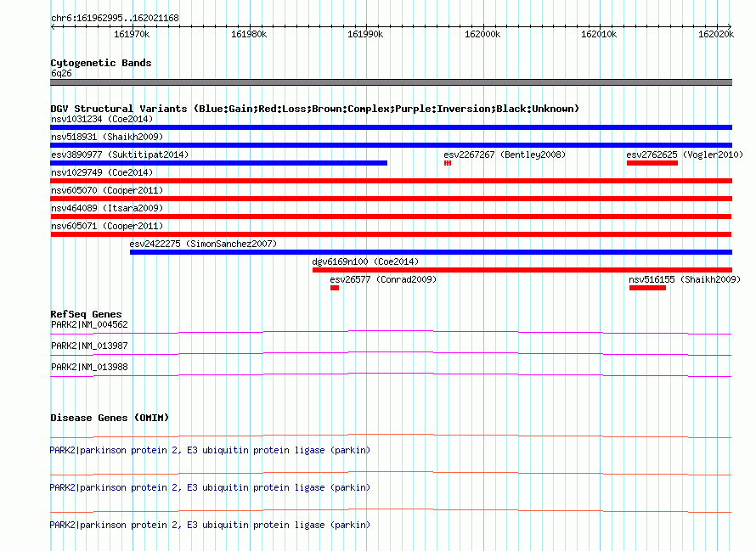The width and height of the screenshot is (756, 551).
Task: Open the PARK2|NM_004562 transcript label
Action: 89,325
